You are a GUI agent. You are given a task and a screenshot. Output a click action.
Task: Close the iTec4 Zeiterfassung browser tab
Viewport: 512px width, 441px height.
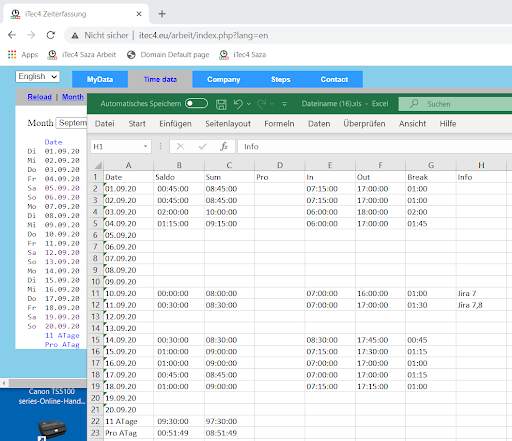pyautogui.click(x=139, y=14)
